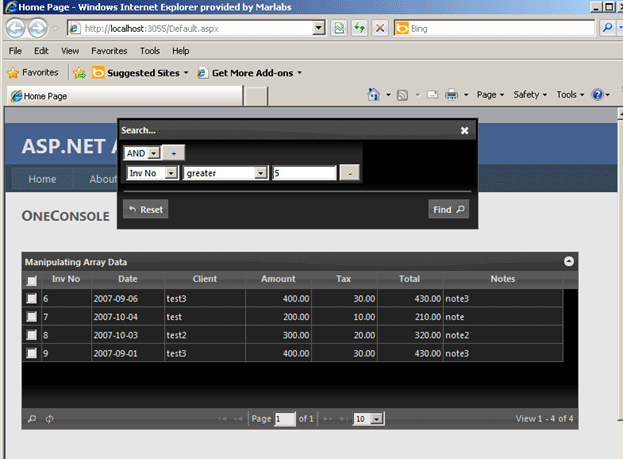Click the Print printer icon

[451, 95]
